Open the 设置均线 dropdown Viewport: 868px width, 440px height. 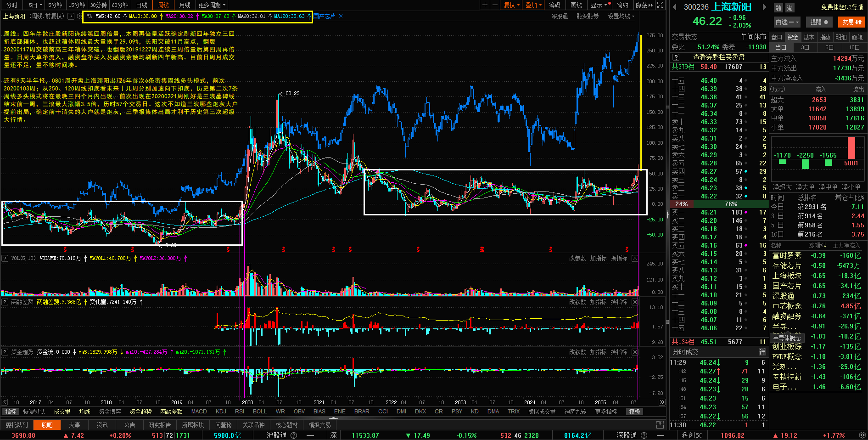[621, 16]
